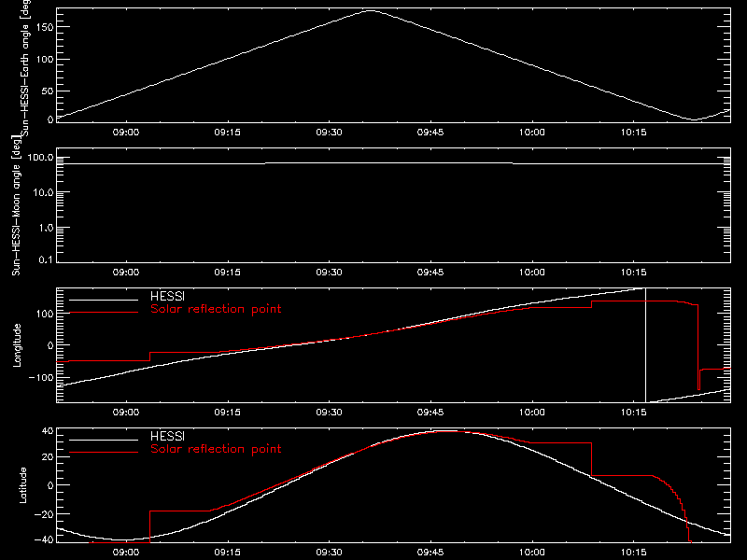Click the -100 tick on Longitude plot
The height and width of the screenshot is (560, 747).
click(41, 378)
